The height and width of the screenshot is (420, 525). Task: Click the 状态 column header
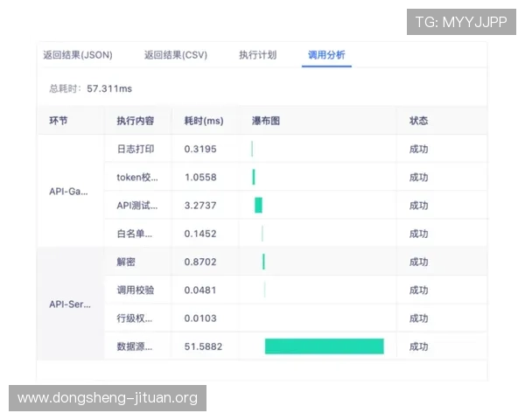[x=418, y=121]
